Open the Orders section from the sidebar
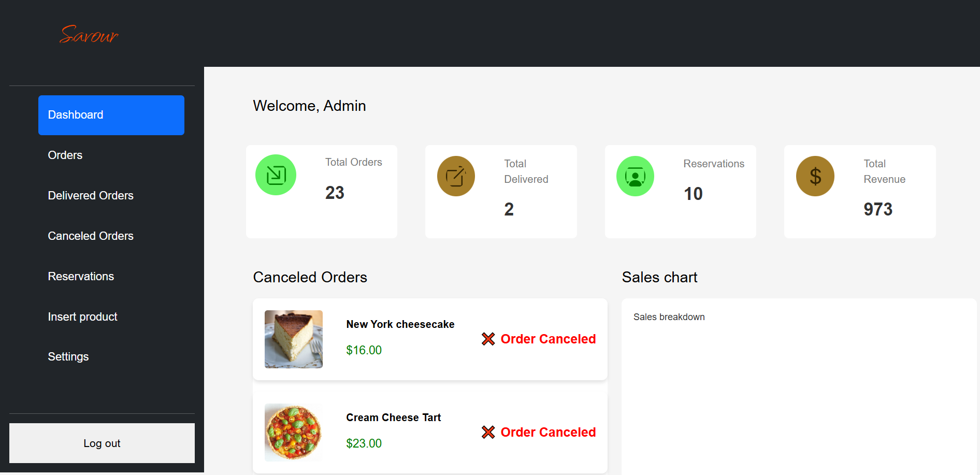980x475 pixels. pos(65,155)
